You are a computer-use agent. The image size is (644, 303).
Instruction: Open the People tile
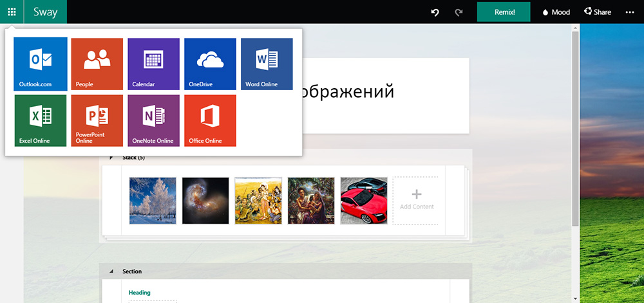coord(97,64)
